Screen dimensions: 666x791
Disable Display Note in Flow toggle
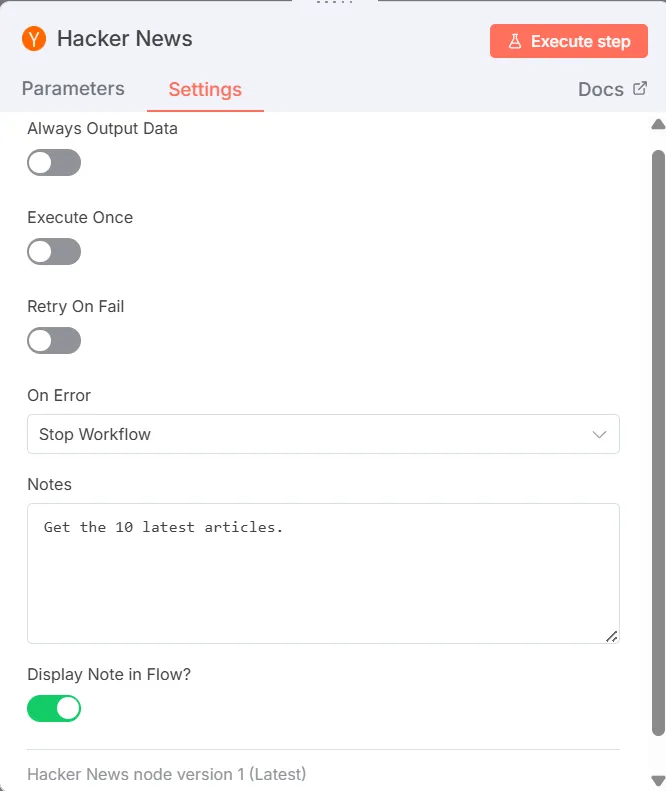pos(54,709)
